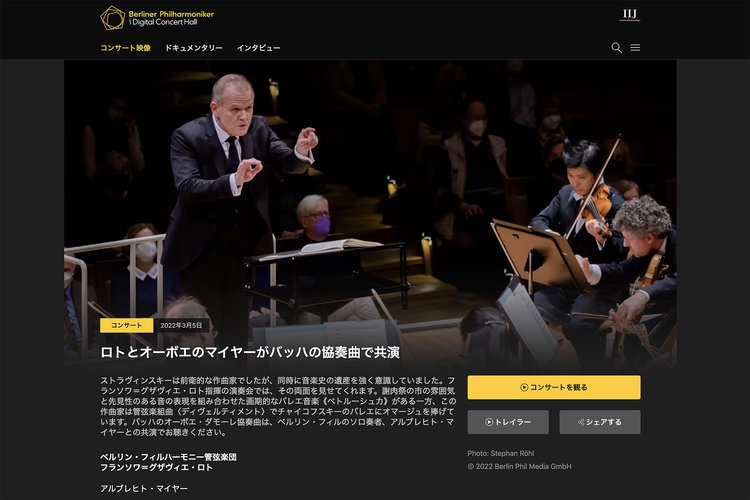Click the Digital Concert Hall wordmark

(x=164, y=22)
